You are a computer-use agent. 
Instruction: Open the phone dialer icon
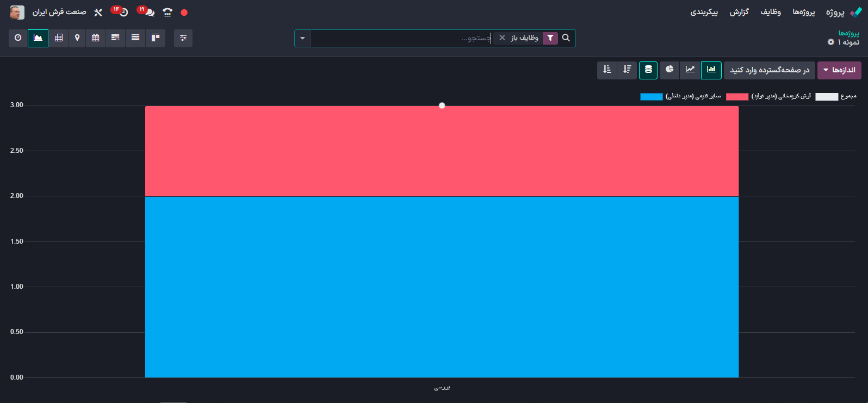pyautogui.click(x=168, y=13)
